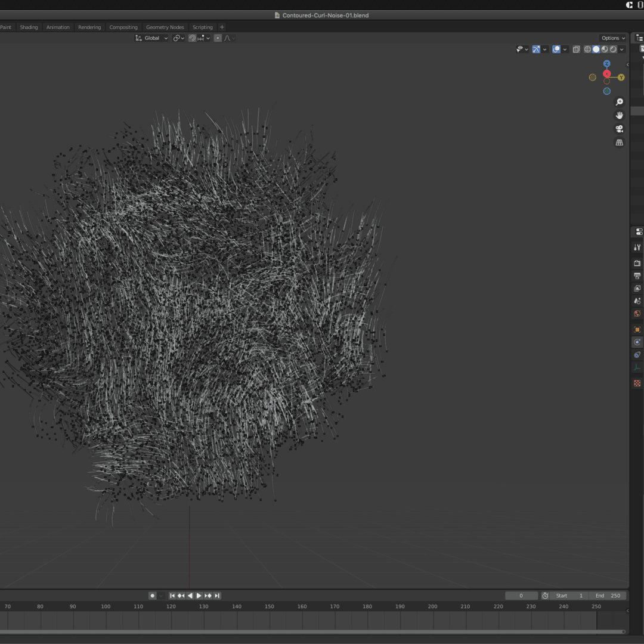Switch perspective/orthographic with the grid icon
This screenshot has width=644, height=644.
pyautogui.click(x=620, y=143)
